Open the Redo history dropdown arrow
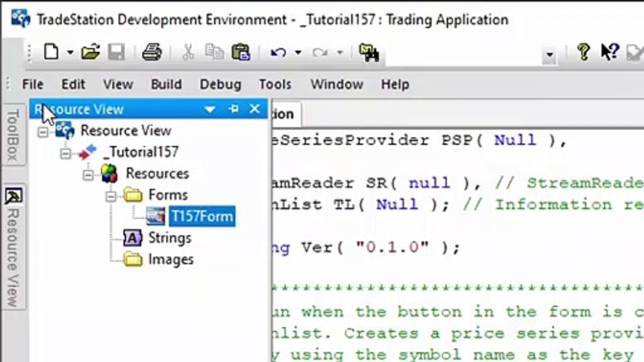Image resolution: width=644 pixels, height=362 pixels. pos(340,52)
